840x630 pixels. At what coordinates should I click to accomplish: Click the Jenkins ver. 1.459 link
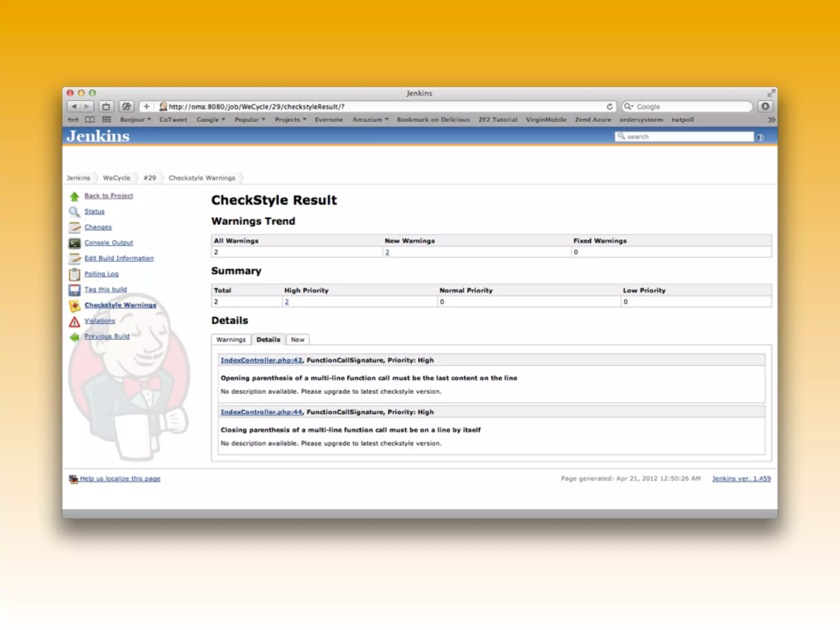point(741,479)
